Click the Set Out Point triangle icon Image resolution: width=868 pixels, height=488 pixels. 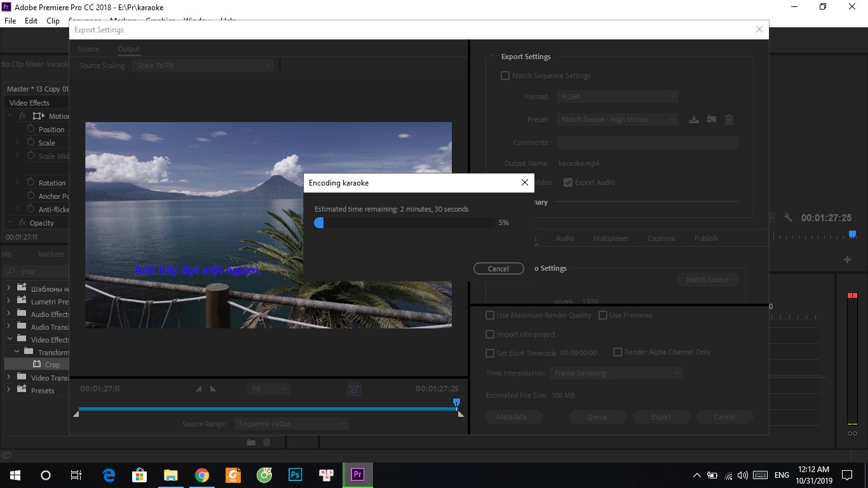coord(213,389)
